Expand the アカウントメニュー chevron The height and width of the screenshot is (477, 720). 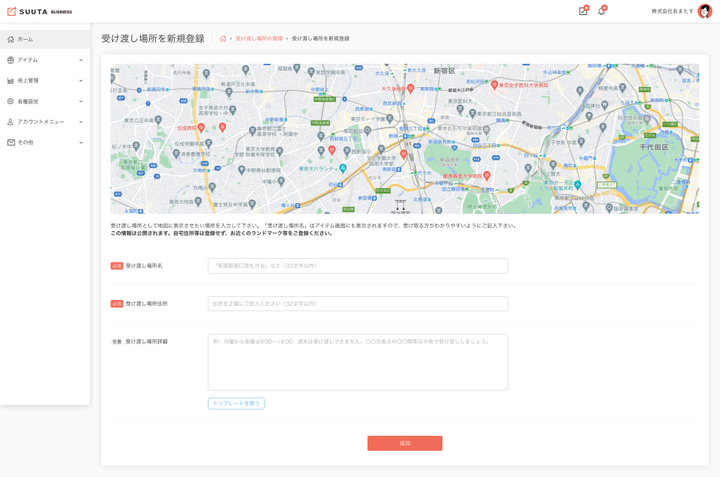point(81,122)
